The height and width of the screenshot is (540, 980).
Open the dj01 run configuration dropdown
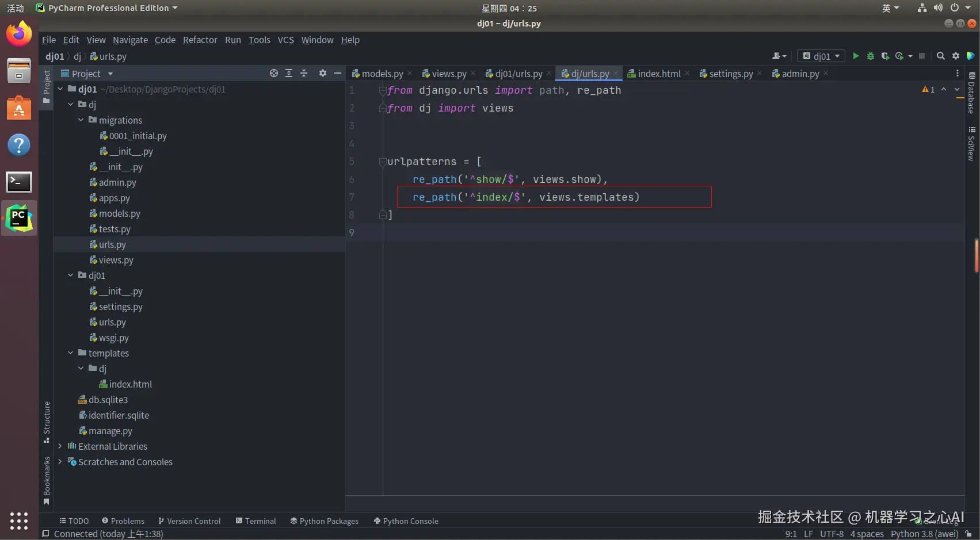(x=822, y=56)
